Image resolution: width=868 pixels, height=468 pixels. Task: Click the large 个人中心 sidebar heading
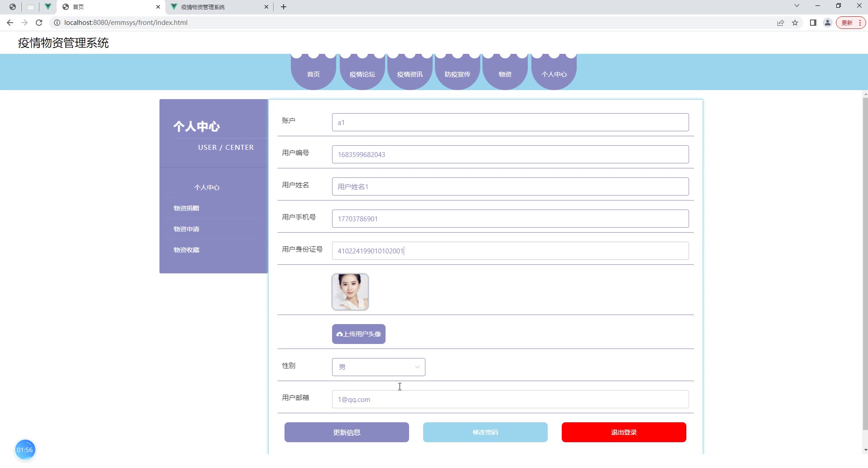(197, 126)
